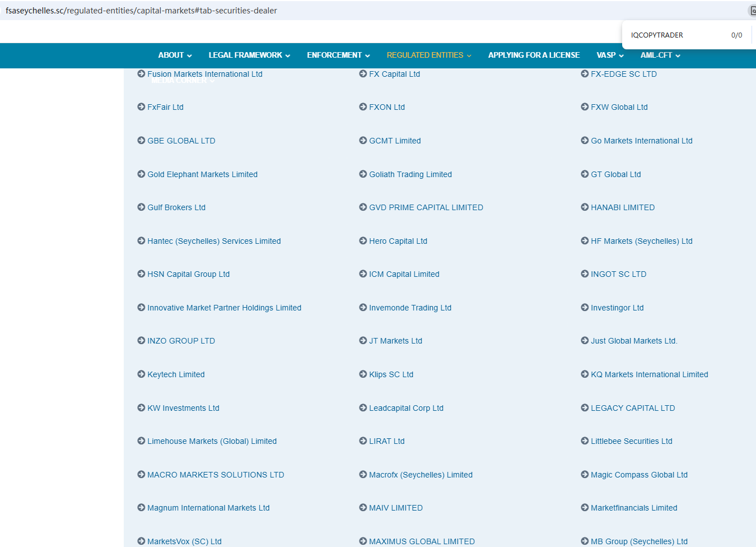This screenshot has width=756, height=547.
Task: Open the Fusion Markets International Ltd link
Action: tap(205, 74)
